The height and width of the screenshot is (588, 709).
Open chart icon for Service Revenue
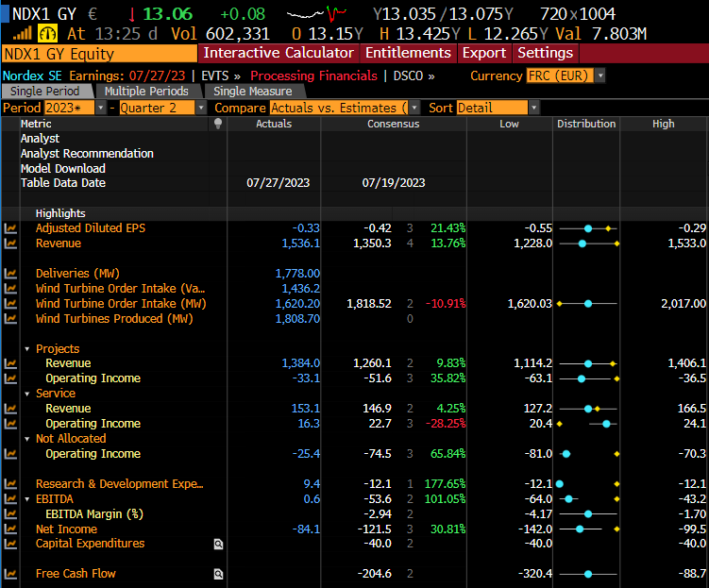[x=10, y=409]
